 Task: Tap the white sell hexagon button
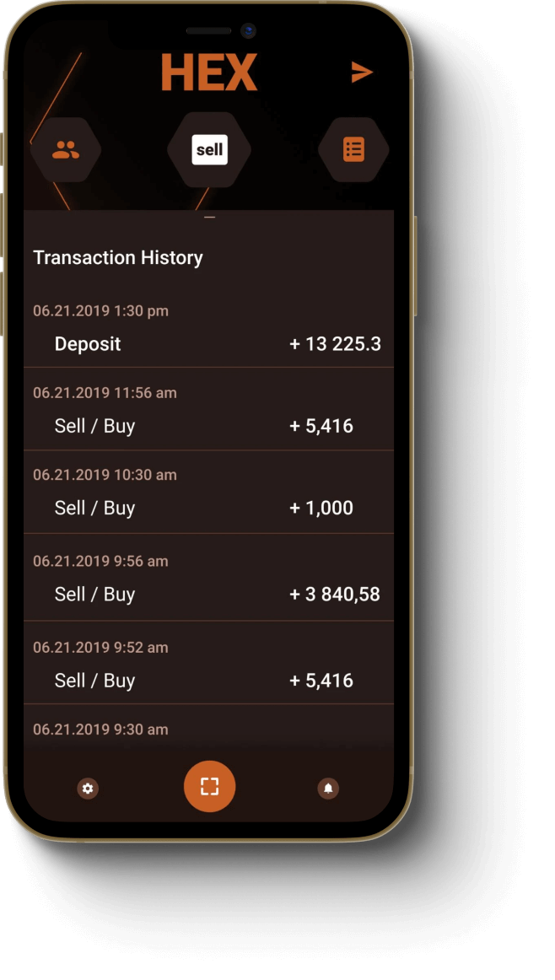pos(209,150)
